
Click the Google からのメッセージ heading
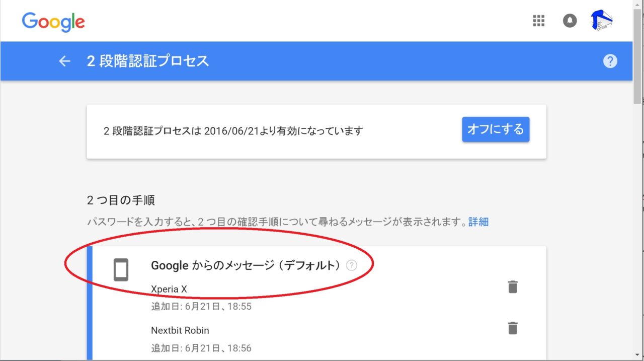pos(246,265)
